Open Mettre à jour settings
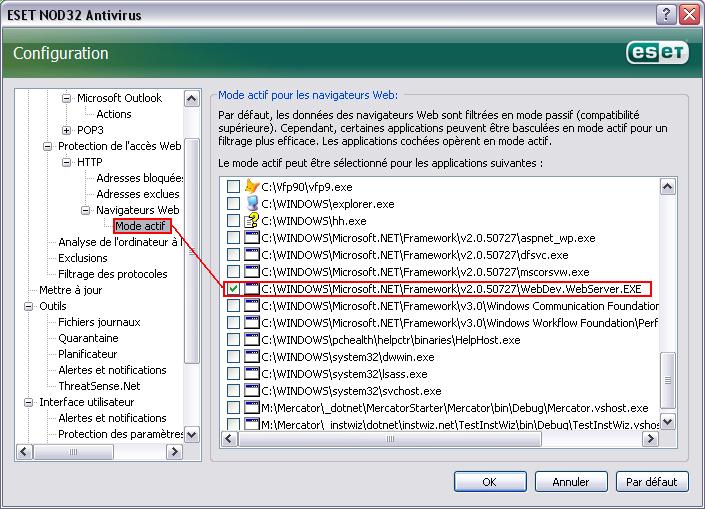Image resolution: width=705 pixels, height=509 pixels. pyautogui.click(x=71, y=290)
